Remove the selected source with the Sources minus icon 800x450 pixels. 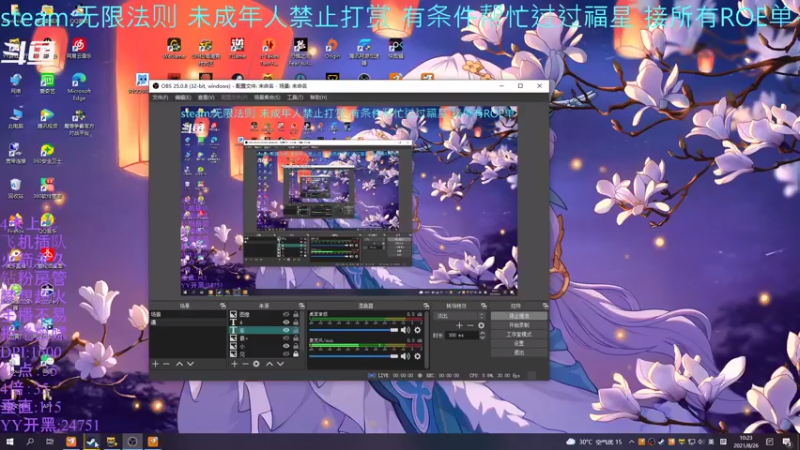(245, 364)
